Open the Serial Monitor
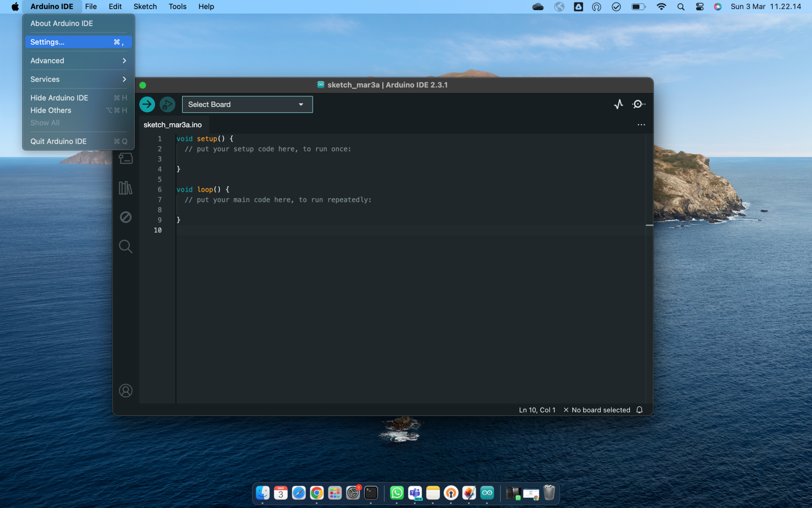Image resolution: width=812 pixels, height=508 pixels. point(638,105)
